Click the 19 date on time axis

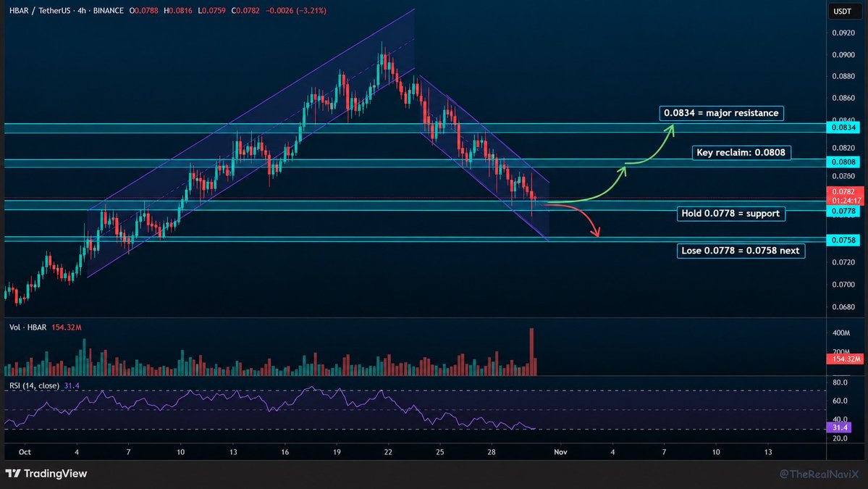point(337,452)
